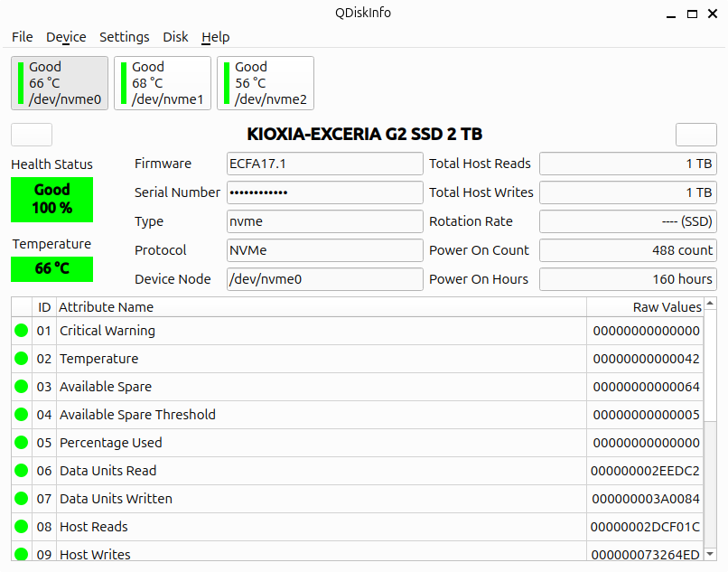Select the Host Writes attribute name
728x572 pixels.
[x=95, y=554]
